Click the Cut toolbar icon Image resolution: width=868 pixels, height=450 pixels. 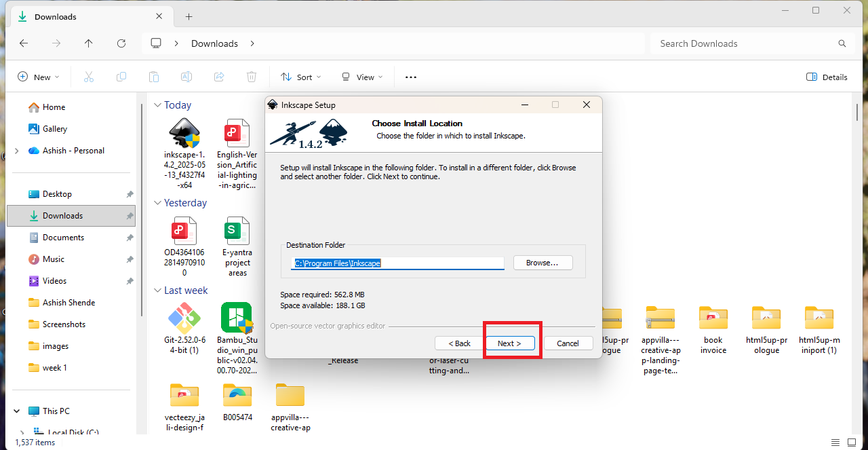click(x=89, y=77)
